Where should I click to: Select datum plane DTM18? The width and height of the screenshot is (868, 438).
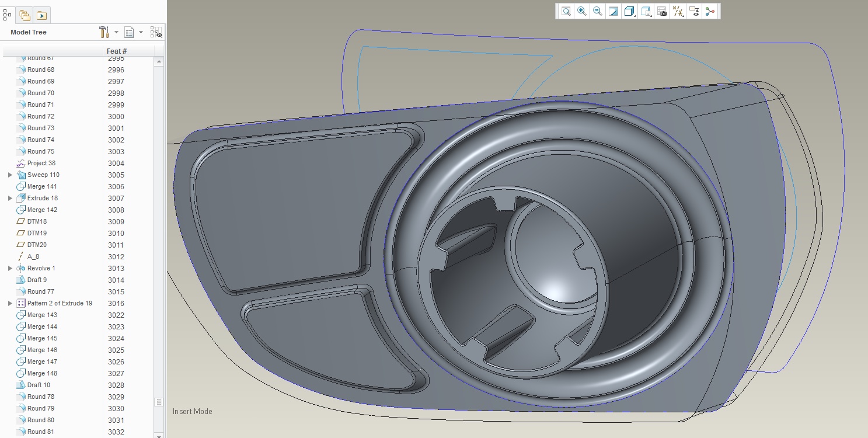(x=37, y=221)
